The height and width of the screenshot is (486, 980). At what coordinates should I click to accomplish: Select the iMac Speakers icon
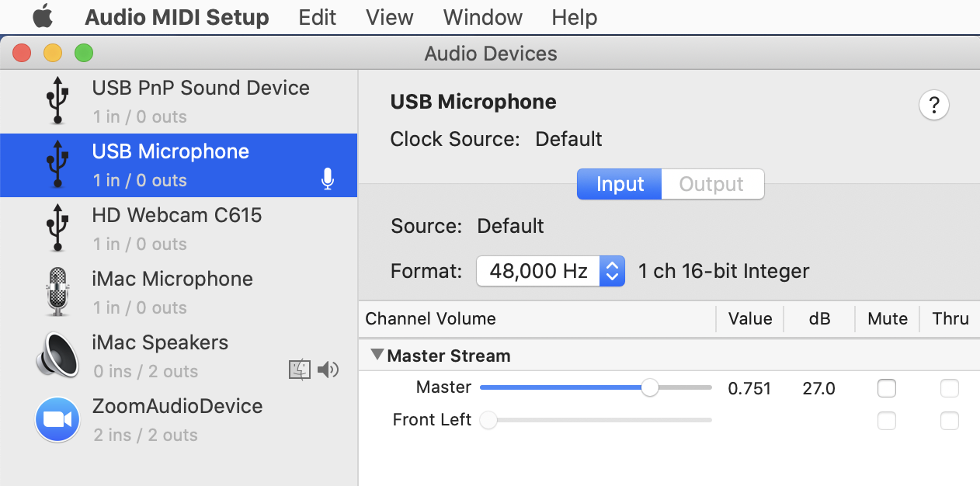(57, 356)
